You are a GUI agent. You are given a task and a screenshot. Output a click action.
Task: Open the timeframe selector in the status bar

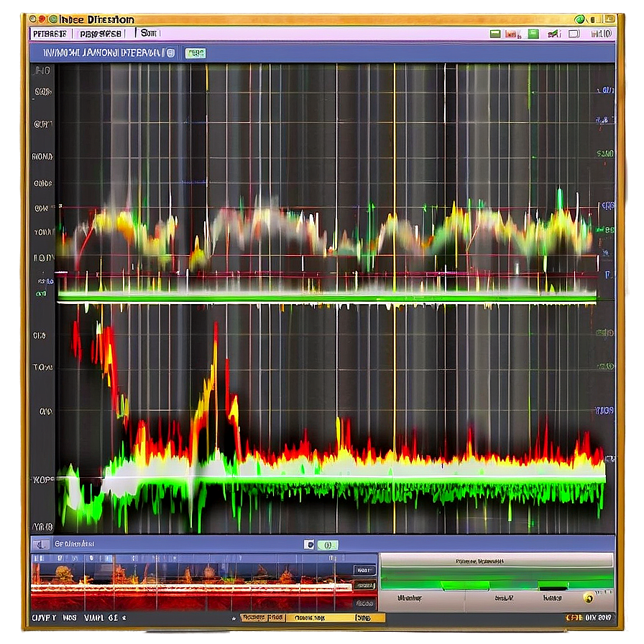[362, 617]
